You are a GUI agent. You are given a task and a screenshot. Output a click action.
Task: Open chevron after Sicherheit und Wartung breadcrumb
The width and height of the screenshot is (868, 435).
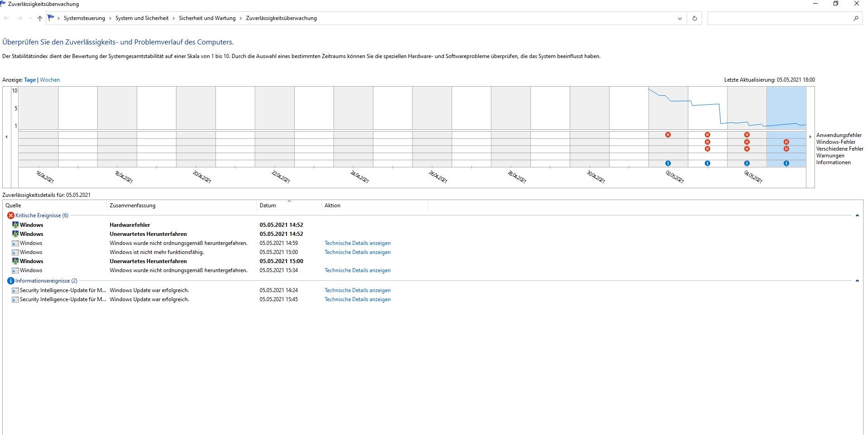click(241, 18)
